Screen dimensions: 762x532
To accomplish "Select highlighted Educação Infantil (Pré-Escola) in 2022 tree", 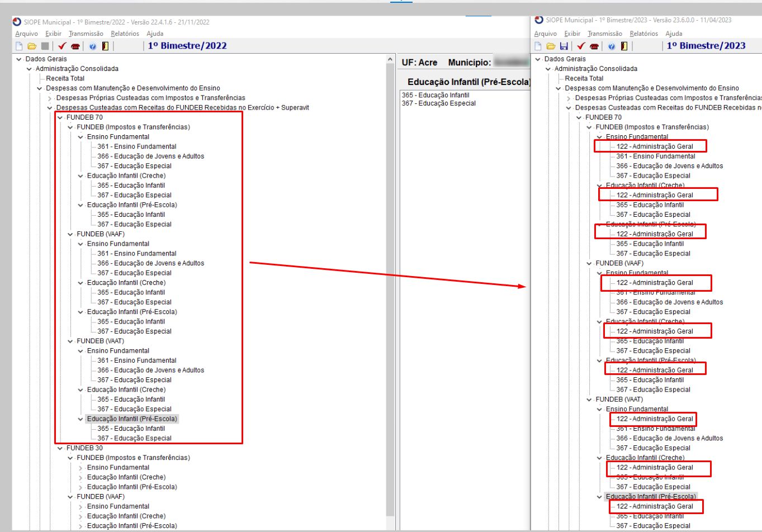I will pyautogui.click(x=132, y=419).
